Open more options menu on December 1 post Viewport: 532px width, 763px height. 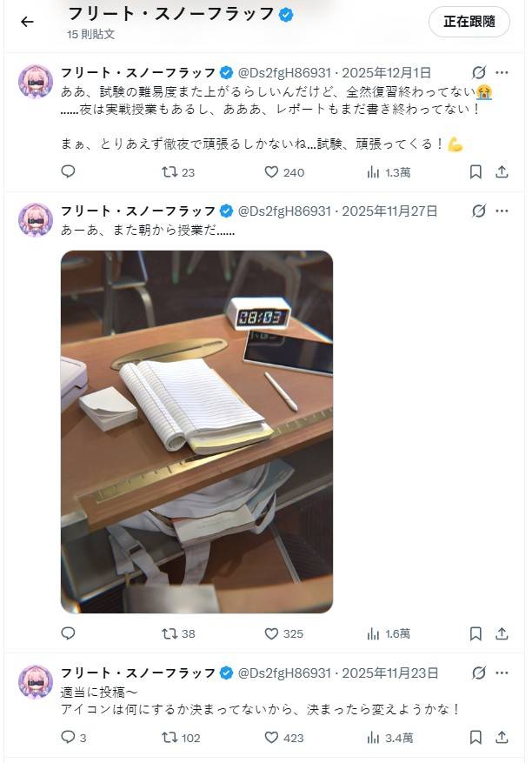(x=502, y=73)
